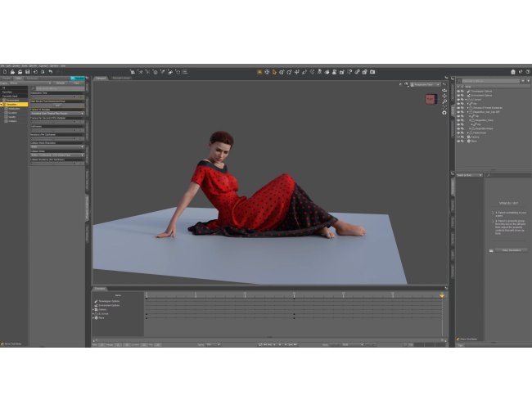
Task: Click the viewport zoom magnifier control
Action: tap(444, 101)
